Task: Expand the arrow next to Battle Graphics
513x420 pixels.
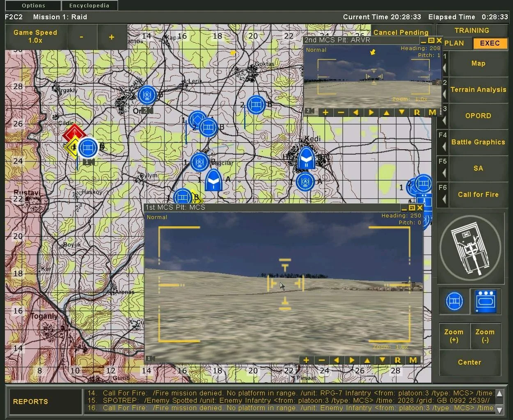Action: click(x=444, y=146)
